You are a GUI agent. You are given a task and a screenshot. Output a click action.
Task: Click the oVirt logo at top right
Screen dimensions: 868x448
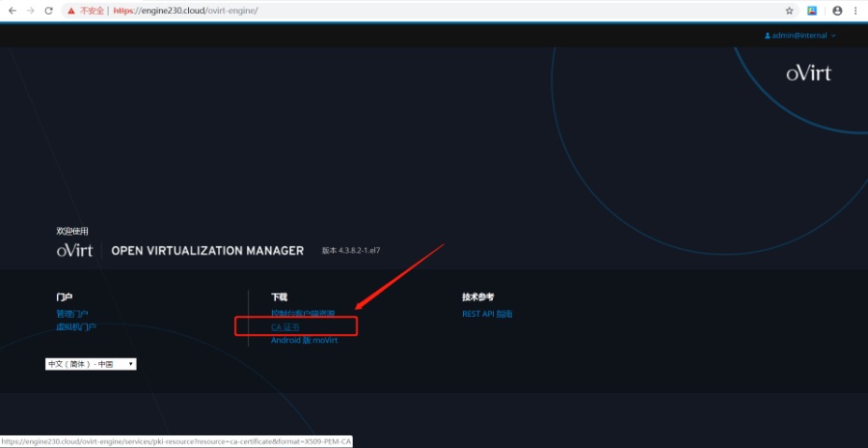pyautogui.click(x=809, y=73)
